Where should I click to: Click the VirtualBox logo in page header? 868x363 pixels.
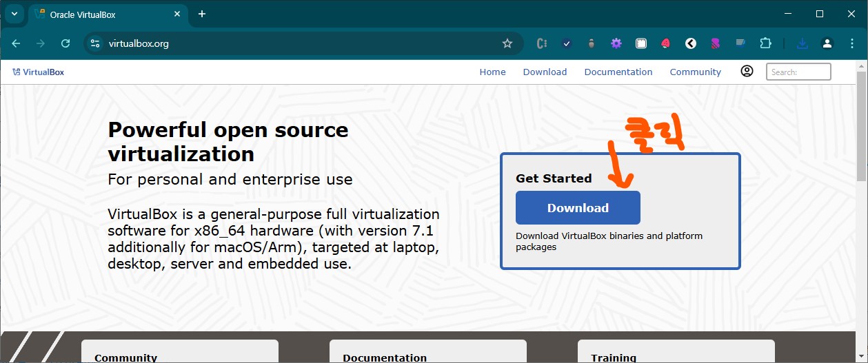tap(38, 72)
